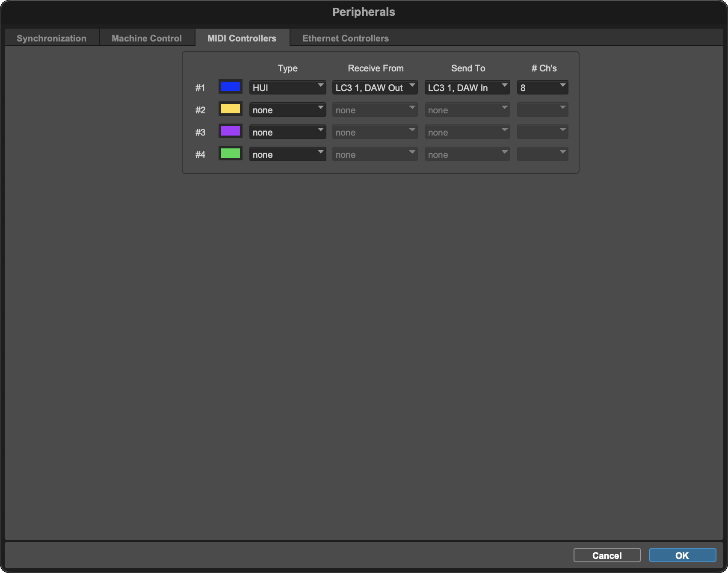Open the Machine Control tab
The image size is (728, 573).
pos(147,38)
